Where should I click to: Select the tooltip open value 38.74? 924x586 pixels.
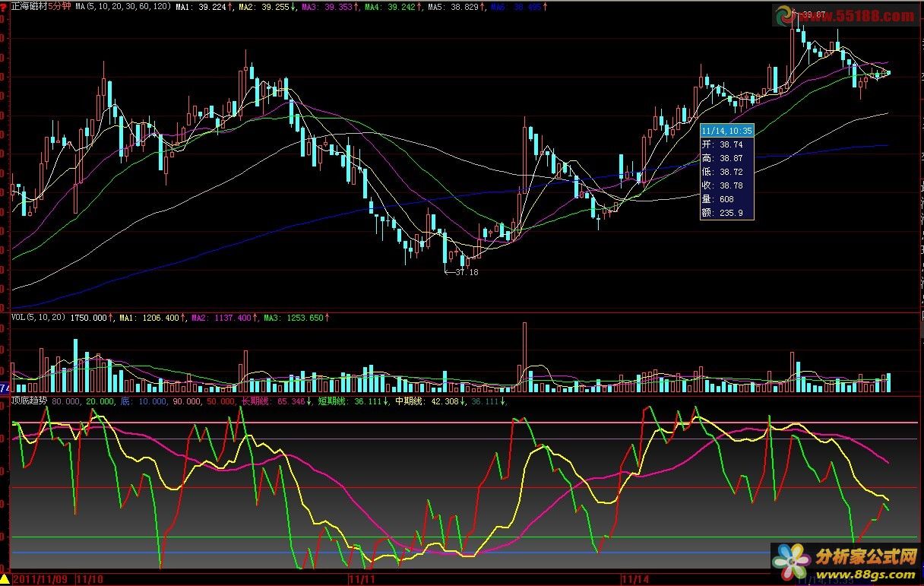tap(733, 144)
